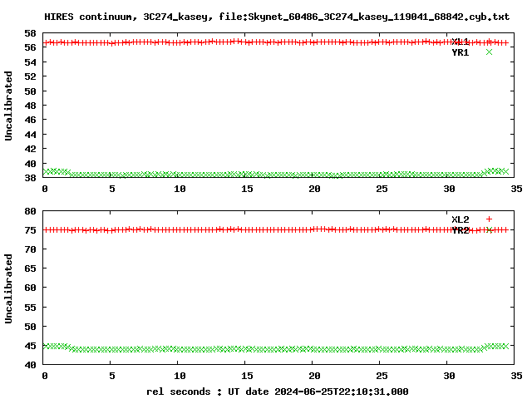Click x-axis tick '5' under XL1/YR1 plot

point(112,189)
